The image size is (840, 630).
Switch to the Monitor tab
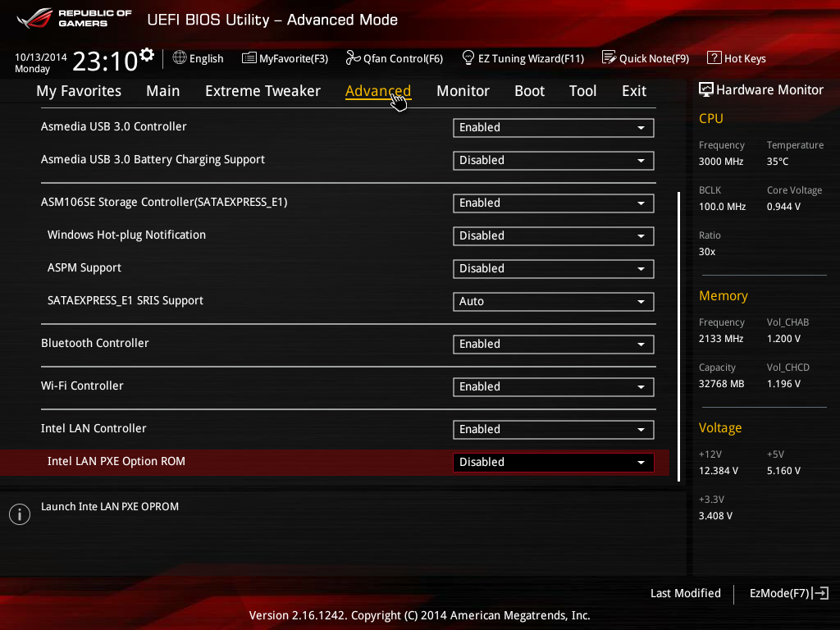(x=463, y=91)
